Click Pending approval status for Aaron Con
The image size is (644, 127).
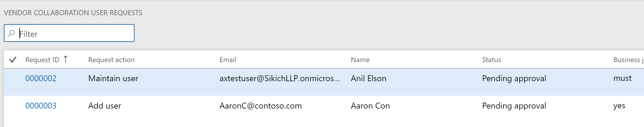[514, 106]
